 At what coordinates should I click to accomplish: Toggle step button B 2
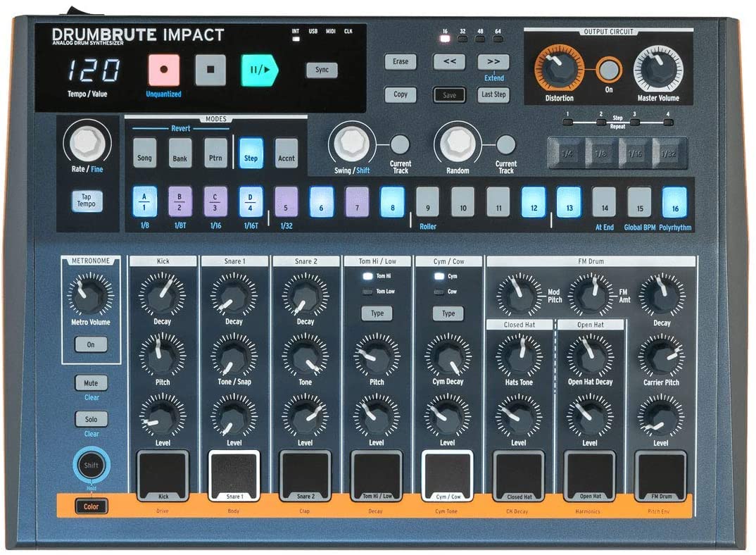pos(179,201)
